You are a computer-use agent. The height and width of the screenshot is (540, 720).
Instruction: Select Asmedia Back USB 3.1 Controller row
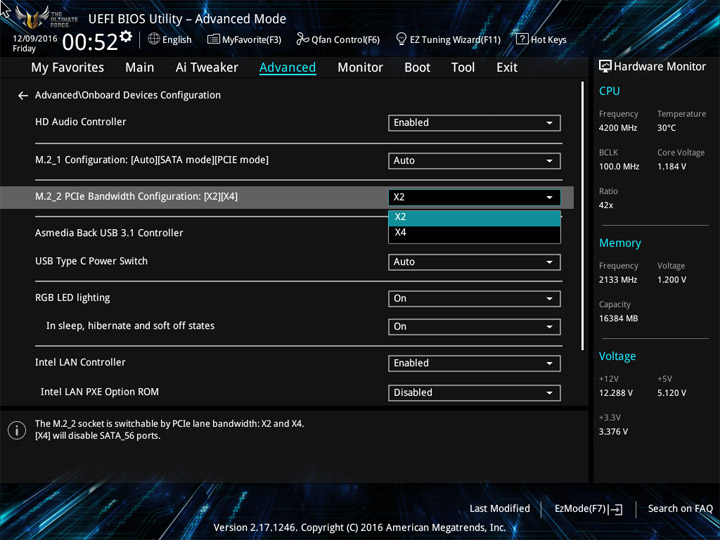[x=109, y=233]
